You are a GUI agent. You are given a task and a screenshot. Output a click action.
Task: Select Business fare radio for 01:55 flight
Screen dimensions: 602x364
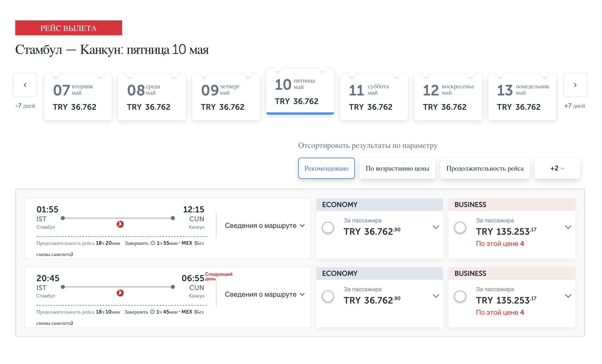click(460, 228)
